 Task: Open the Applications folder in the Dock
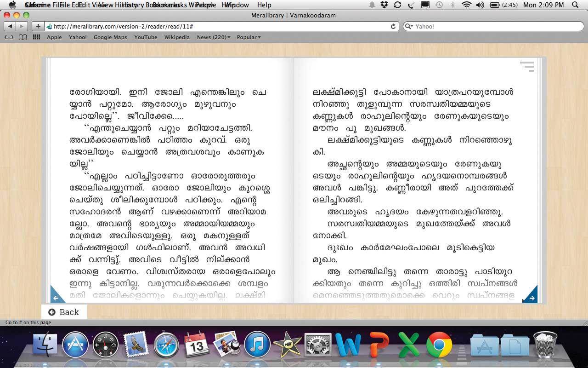pos(484,345)
